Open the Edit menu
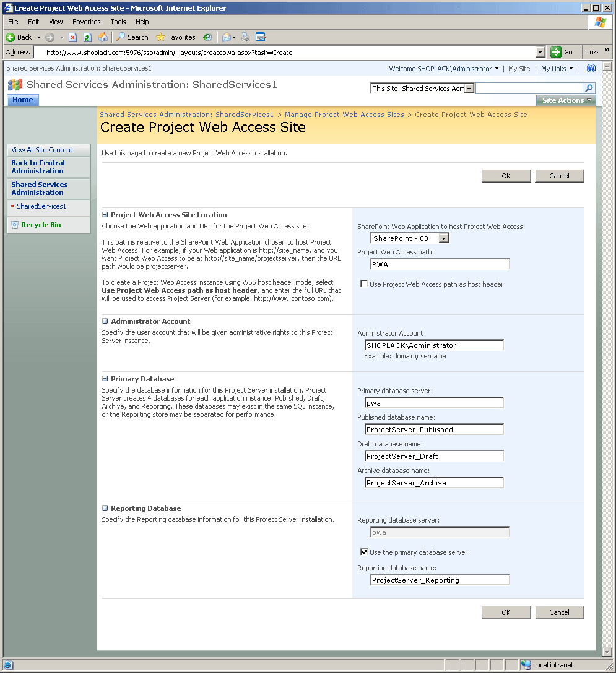 (33, 22)
